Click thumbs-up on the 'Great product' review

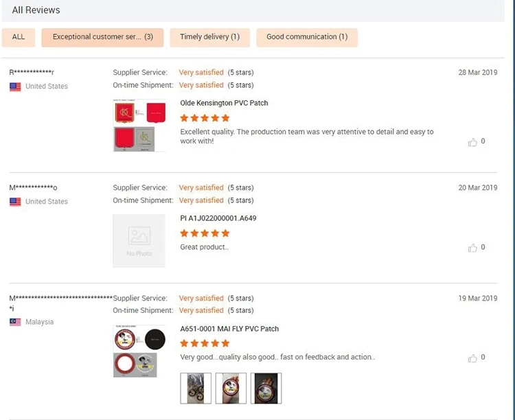click(472, 248)
